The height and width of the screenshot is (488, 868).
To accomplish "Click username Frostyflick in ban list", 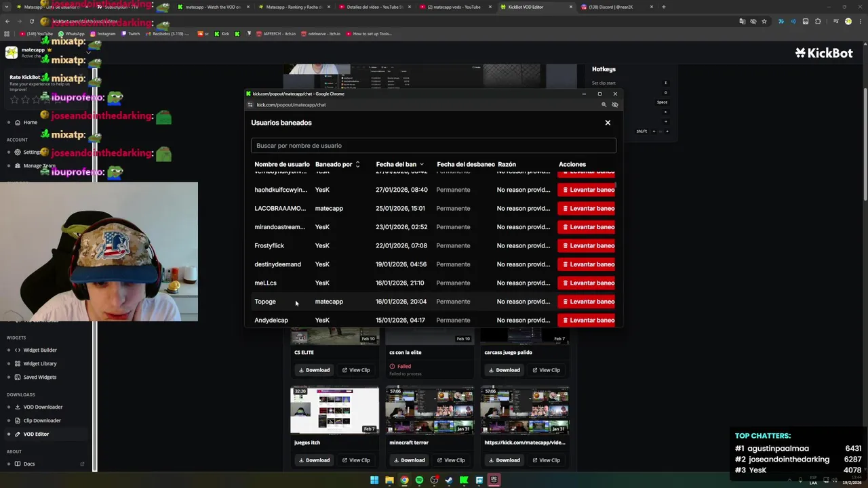I will [x=269, y=245].
